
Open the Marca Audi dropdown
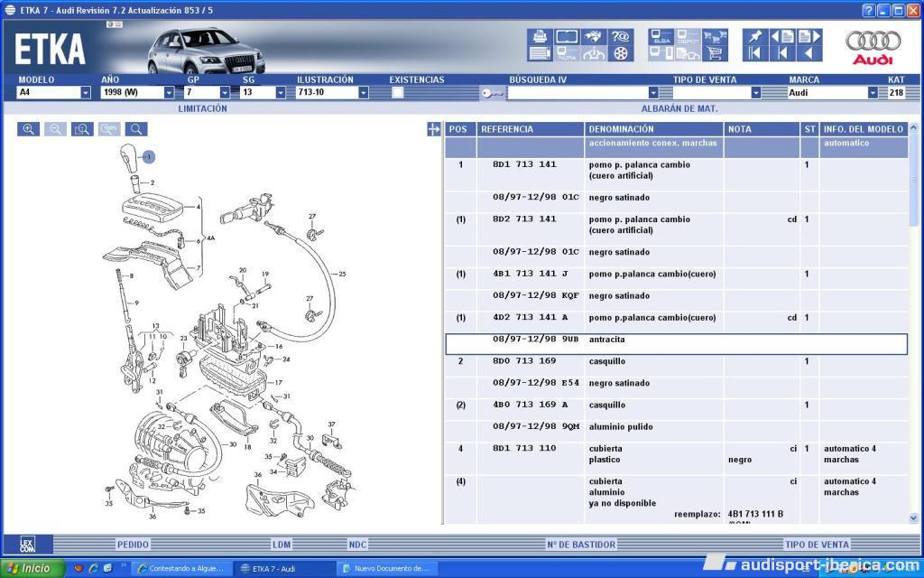tap(873, 93)
